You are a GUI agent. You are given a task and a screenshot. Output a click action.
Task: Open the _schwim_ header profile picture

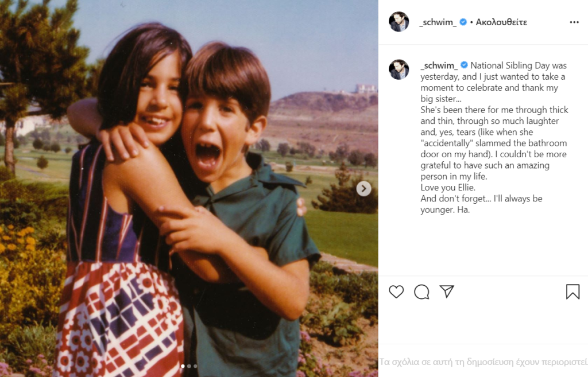click(399, 22)
